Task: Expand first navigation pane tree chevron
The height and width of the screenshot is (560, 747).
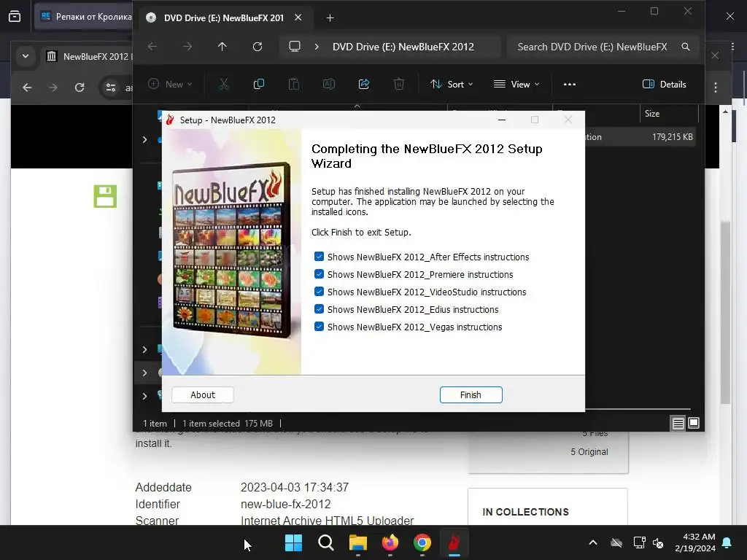Action: [x=145, y=139]
